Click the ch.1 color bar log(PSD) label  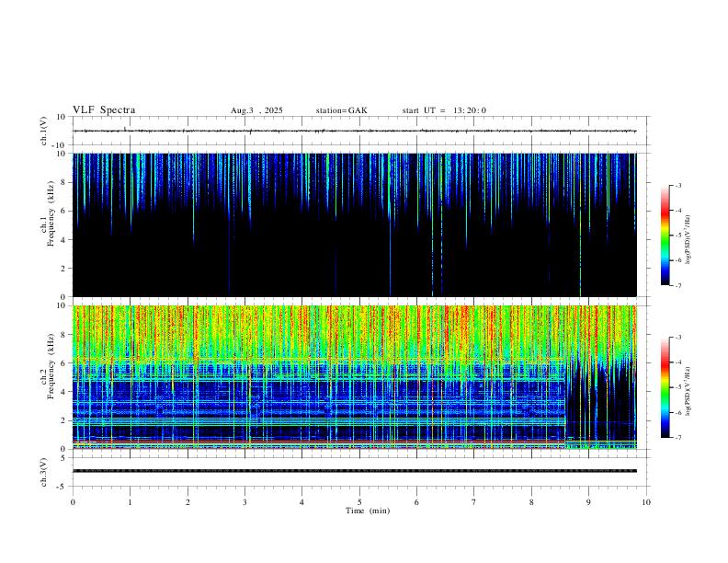pyautogui.click(x=688, y=239)
